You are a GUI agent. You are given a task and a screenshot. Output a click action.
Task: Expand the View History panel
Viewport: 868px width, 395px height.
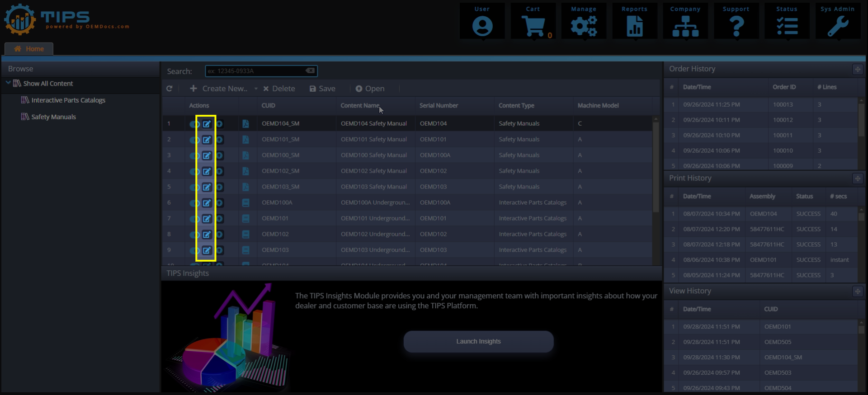(857, 292)
